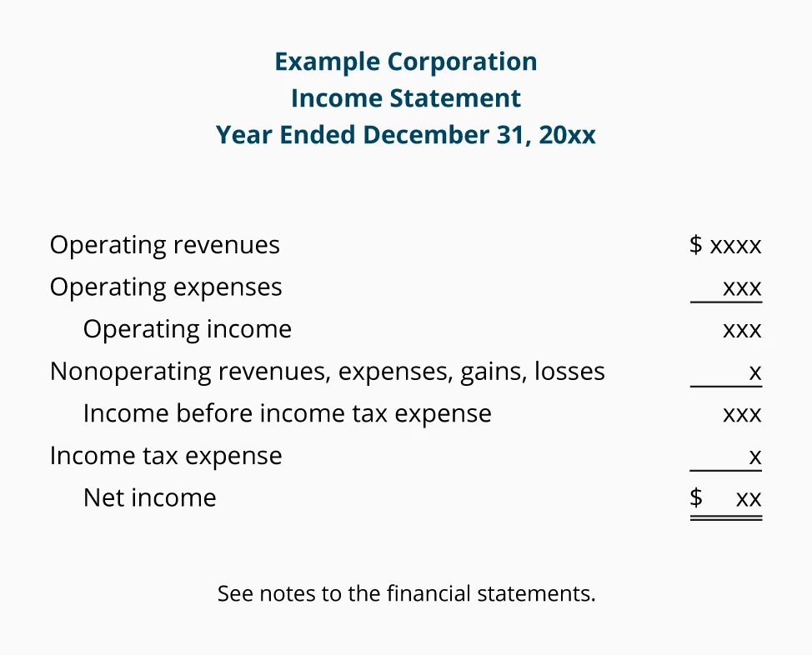The height and width of the screenshot is (655, 812).
Task: Select the Net income xx amount
Action: (749, 499)
